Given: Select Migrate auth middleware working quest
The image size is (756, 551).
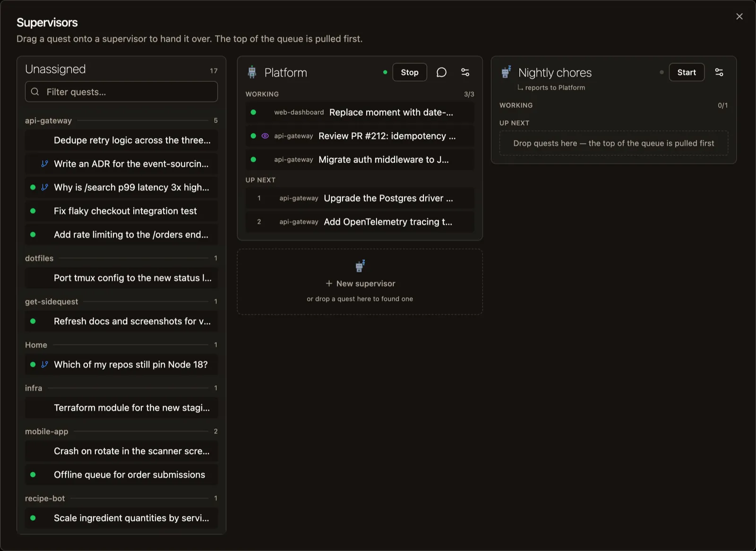Looking at the screenshot, I should tap(360, 160).
